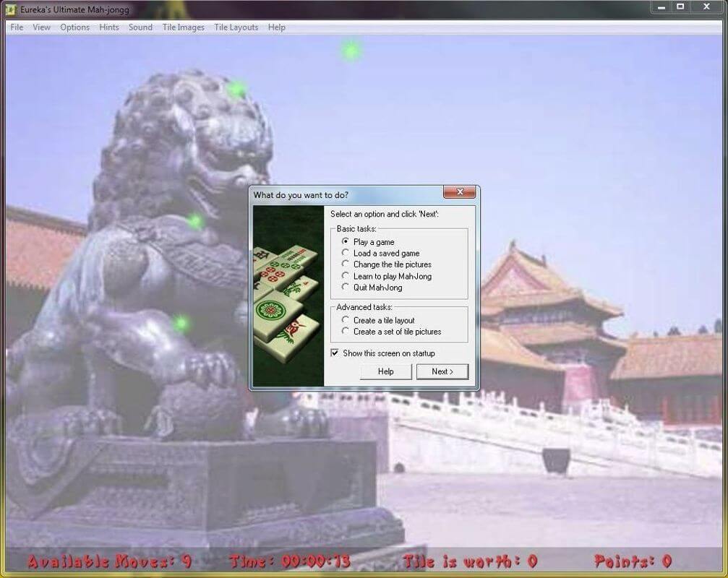The image size is (728, 578).
Task: Click the 'Advanced tasks:' group label
Action: click(x=364, y=307)
